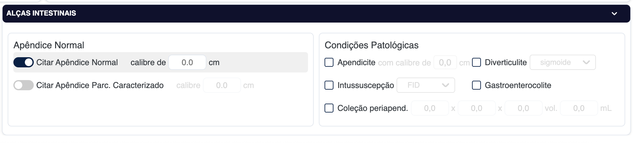The image size is (644, 143).
Task: Click the second collection dimension field
Action: tap(476, 108)
